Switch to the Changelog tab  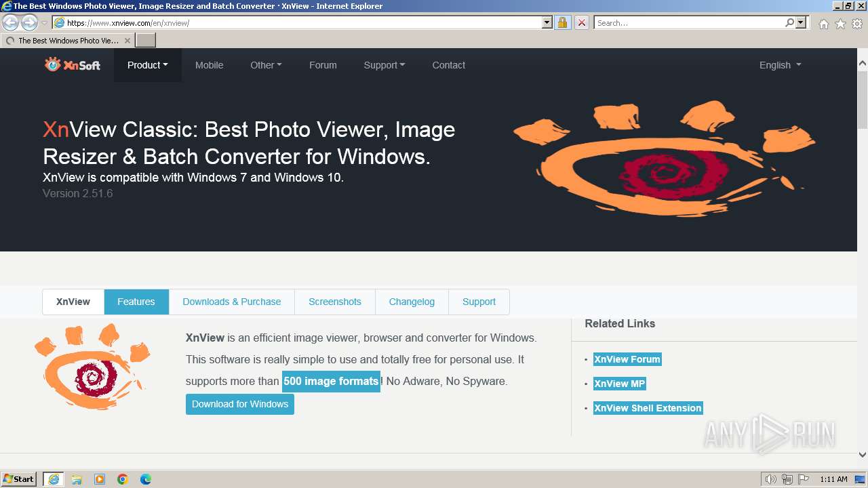412,302
